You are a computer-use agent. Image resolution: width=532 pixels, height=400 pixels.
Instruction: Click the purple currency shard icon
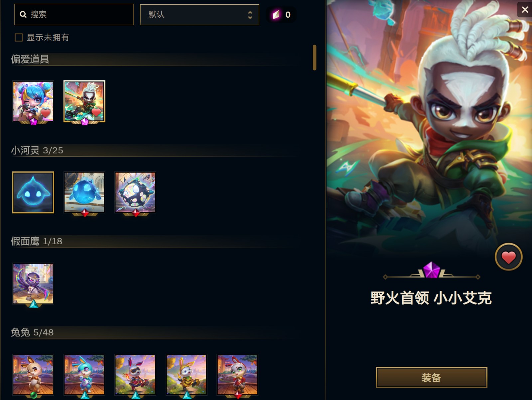click(x=276, y=15)
